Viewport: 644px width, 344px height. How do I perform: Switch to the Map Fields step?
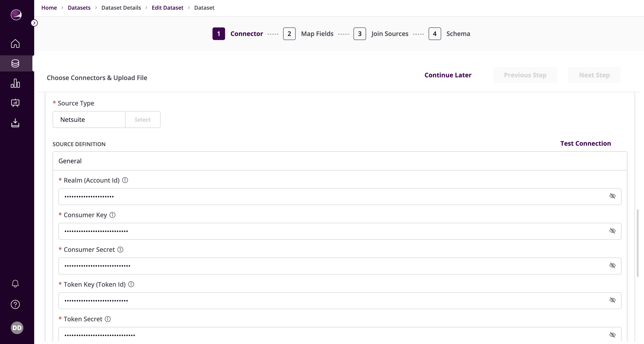point(317,34)
